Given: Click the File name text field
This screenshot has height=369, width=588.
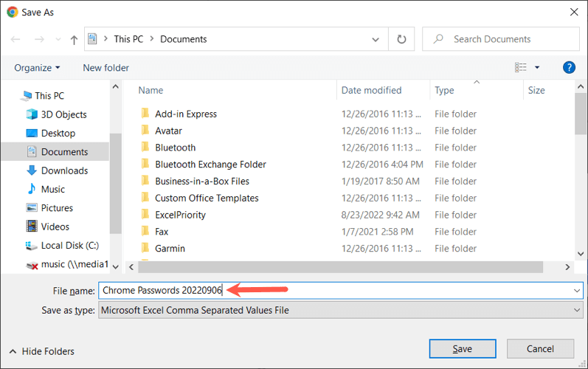Looking at the screenshot, I should point(332,291).
